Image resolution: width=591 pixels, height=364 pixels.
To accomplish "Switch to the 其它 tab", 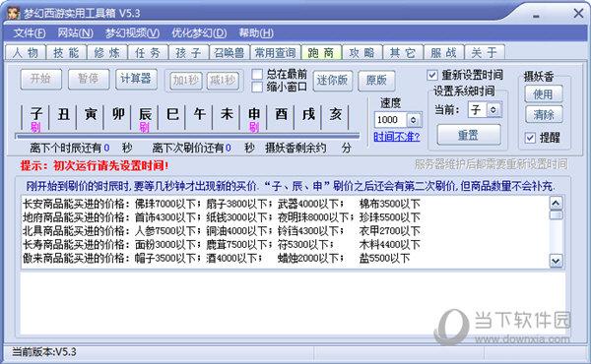I will 403,53.
